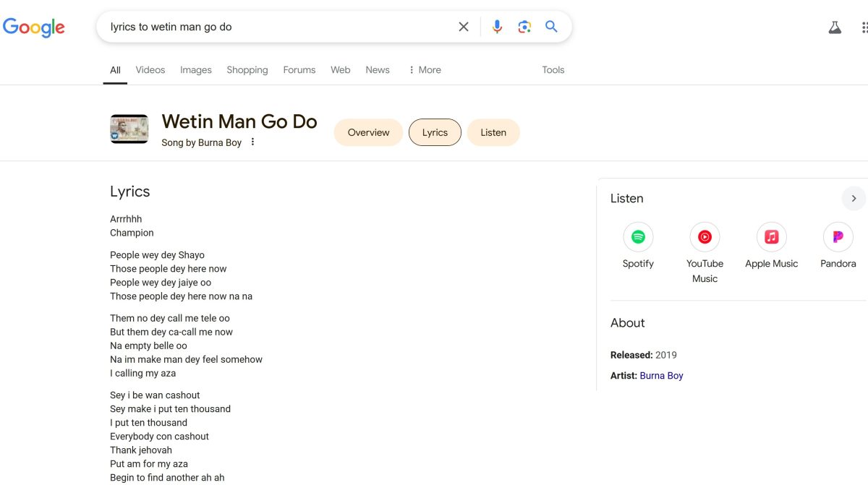Switch to the Videos tab
This screenshot has width=868, height=485.
[150, 70]
